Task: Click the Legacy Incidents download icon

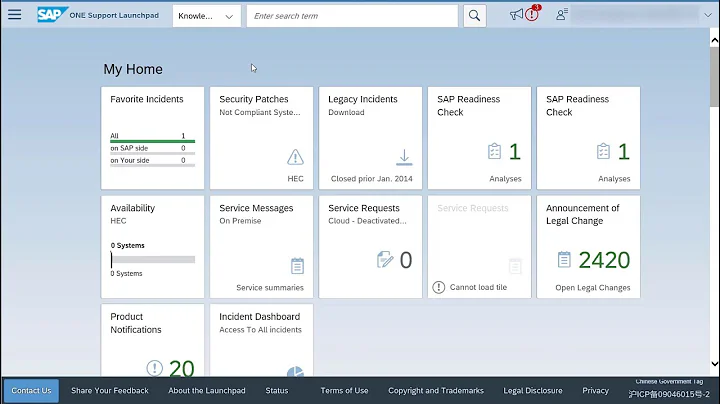Action: click(x=404, y=157)
